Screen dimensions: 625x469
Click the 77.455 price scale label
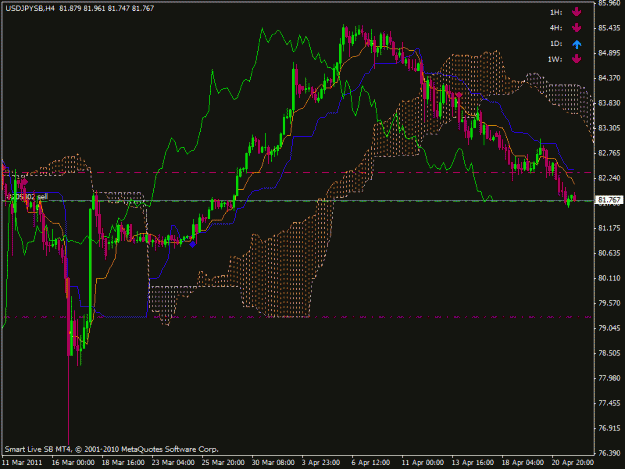click(x=610, y=403)
